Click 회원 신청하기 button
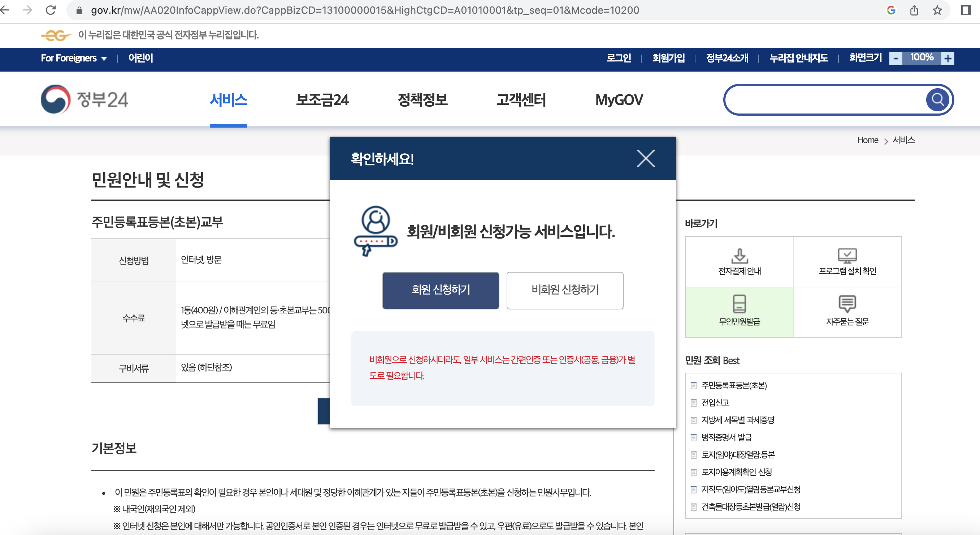The image size is (980, 535). pyautogui.click(x=441, y=290)
